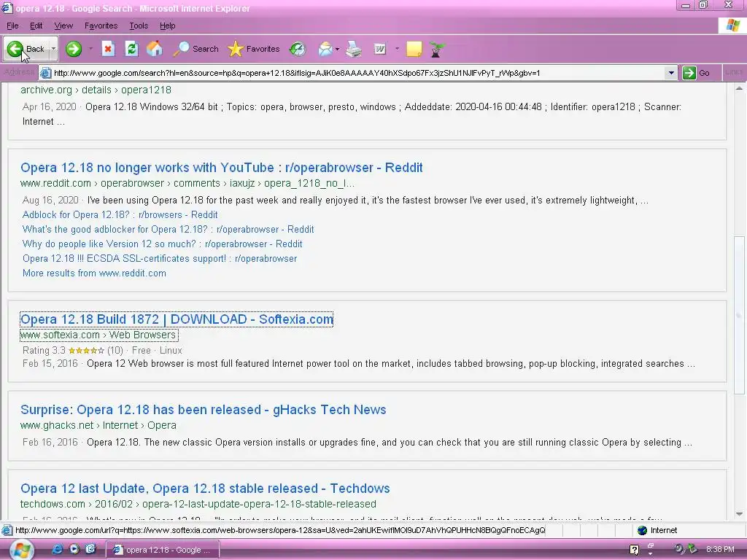The width and height of the screenshot is (747, 560).
Task: Launch Internet Explorer from quick launch
Action: (x=58, y=550)
